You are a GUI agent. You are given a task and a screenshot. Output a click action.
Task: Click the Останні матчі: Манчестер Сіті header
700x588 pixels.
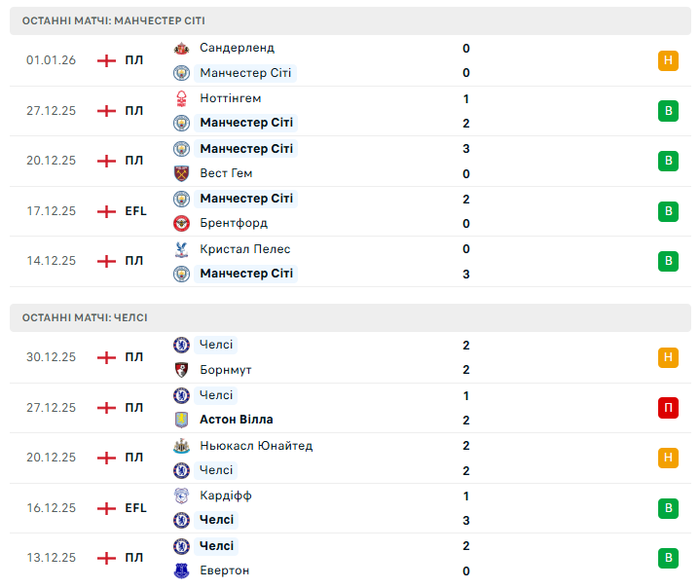tap(114, 20)
